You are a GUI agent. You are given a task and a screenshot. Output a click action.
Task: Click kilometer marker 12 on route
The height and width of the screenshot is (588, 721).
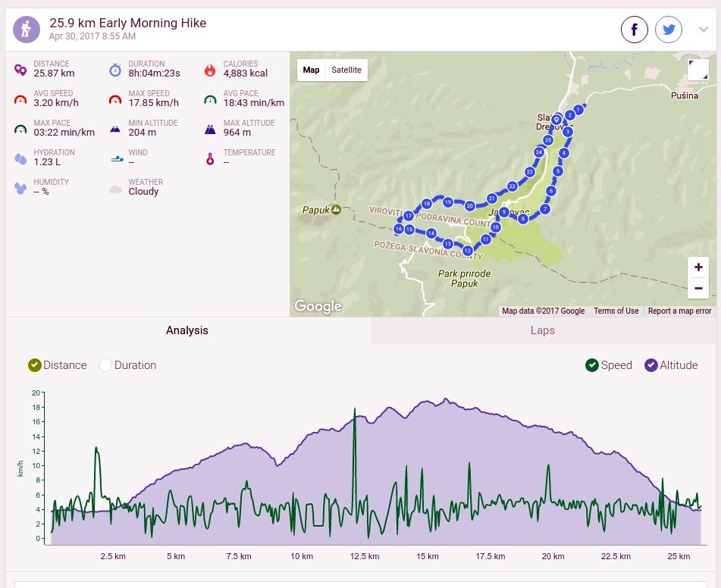click(x=467, y=251)
